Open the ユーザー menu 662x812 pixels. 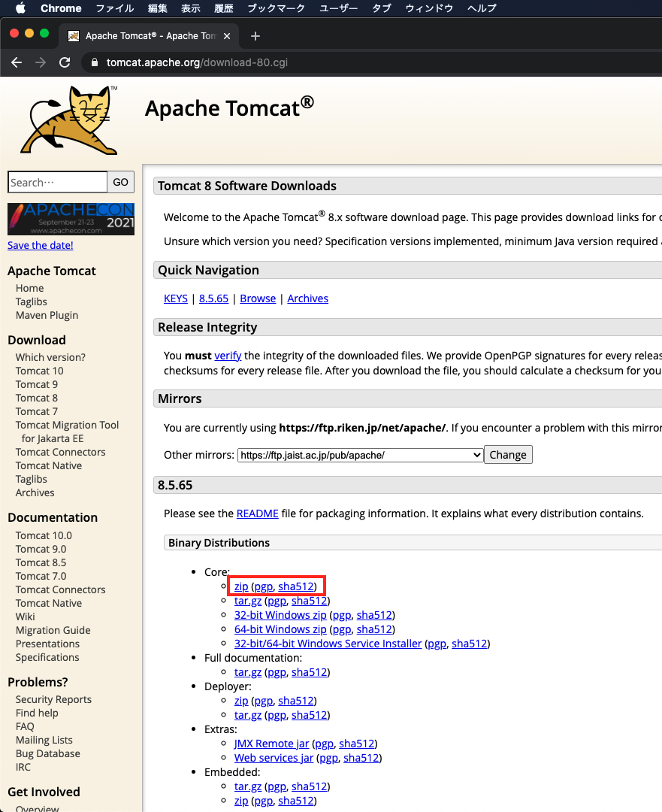(338, 8)
